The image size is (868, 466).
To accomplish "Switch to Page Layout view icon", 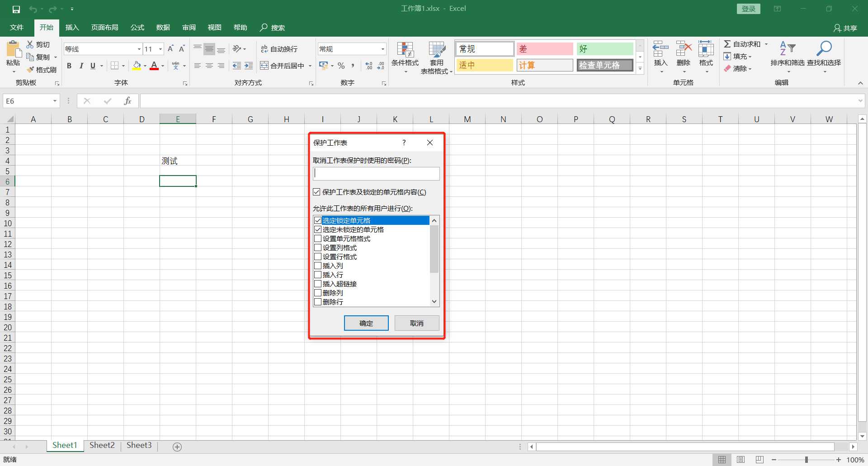I will pos(741,460).
